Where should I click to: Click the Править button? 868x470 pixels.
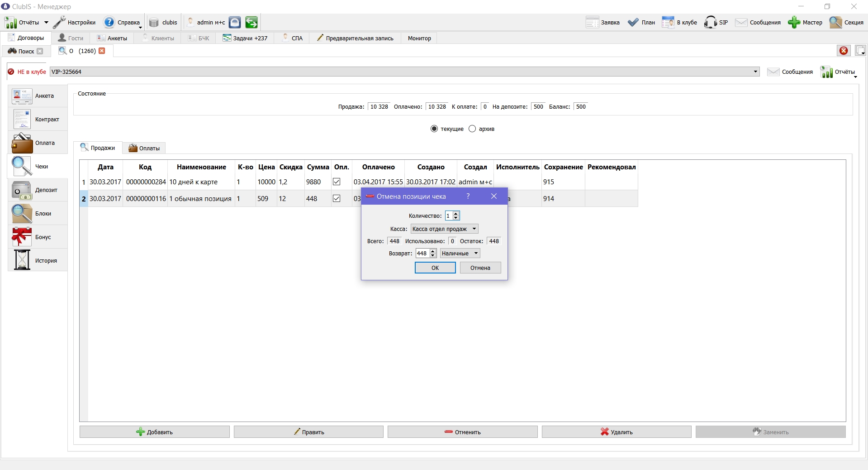coord(308,432)
